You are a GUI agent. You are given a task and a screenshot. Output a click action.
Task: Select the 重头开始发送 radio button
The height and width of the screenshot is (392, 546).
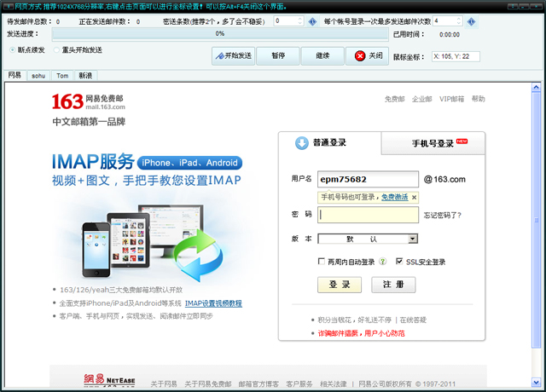coord(56,50)
